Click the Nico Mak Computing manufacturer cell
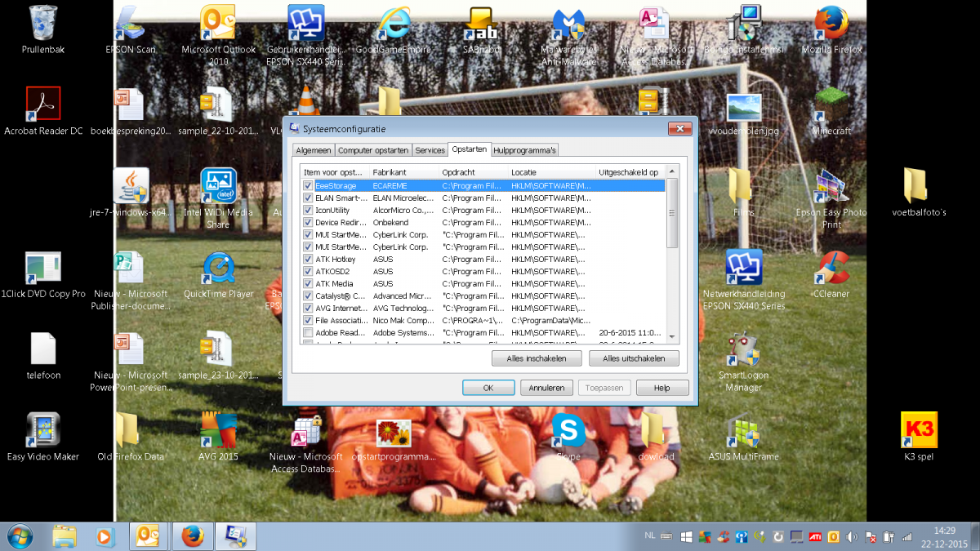980x551 pixels. point(403,320)
